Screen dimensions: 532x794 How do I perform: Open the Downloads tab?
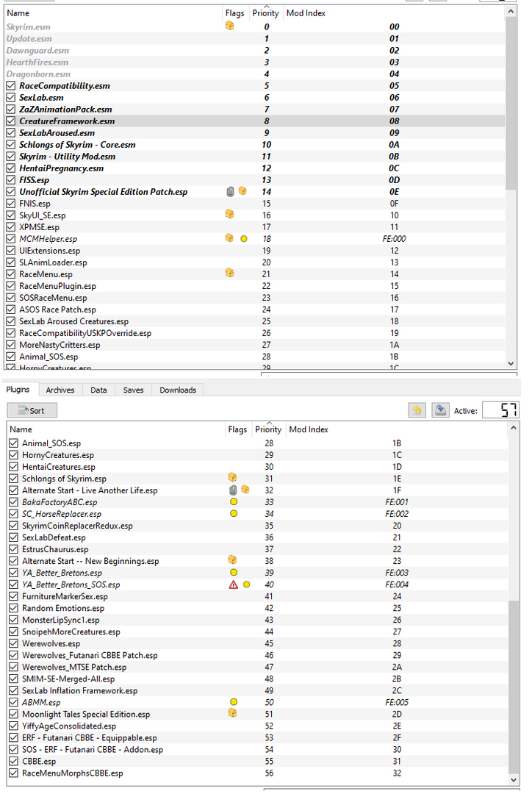click(x=178, y=390)
